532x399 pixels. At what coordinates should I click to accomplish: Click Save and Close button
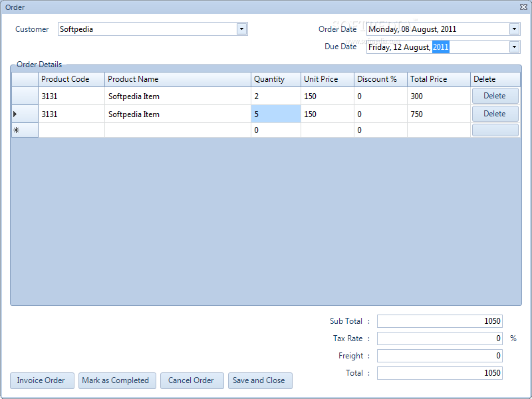(x=260, y=380)
